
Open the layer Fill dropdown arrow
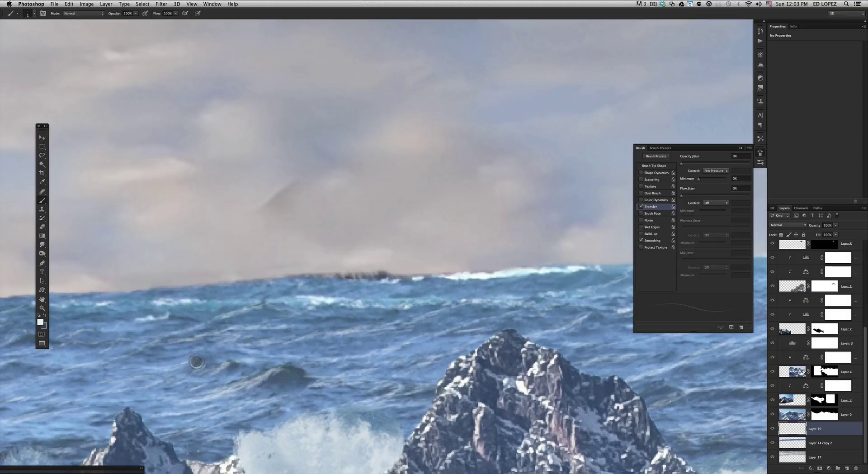click(x=835, y=235)
